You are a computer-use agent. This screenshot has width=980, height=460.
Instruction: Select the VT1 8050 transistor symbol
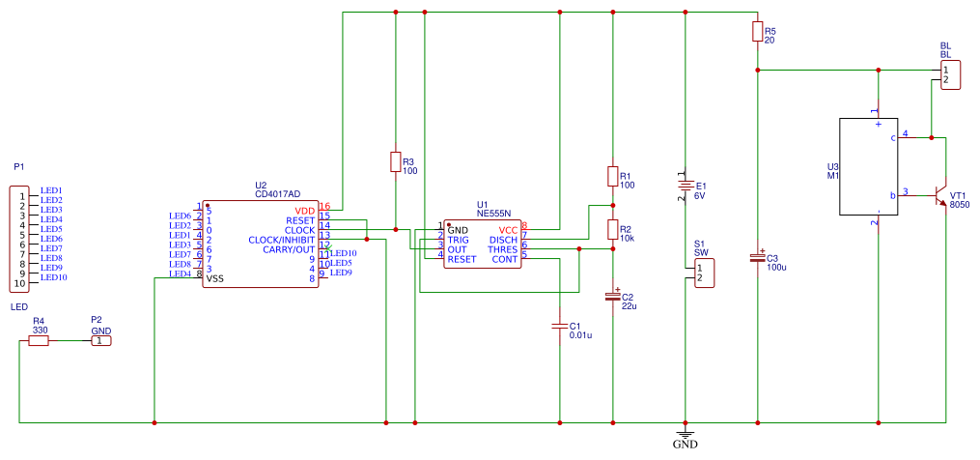click(940, 196)
